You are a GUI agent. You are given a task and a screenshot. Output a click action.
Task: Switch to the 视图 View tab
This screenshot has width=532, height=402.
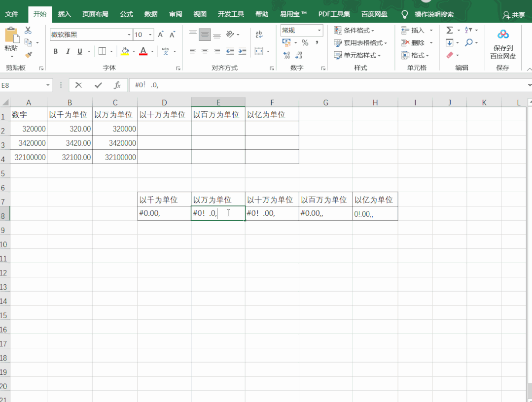click(x=200, y=14)
